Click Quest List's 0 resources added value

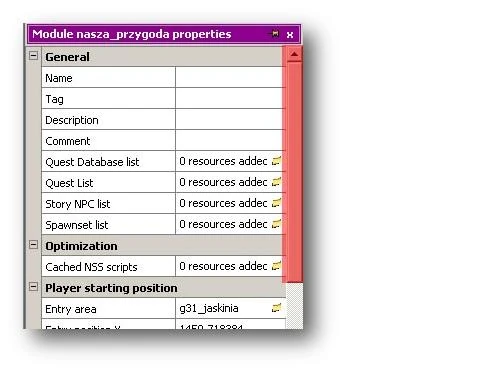(223, 182)
